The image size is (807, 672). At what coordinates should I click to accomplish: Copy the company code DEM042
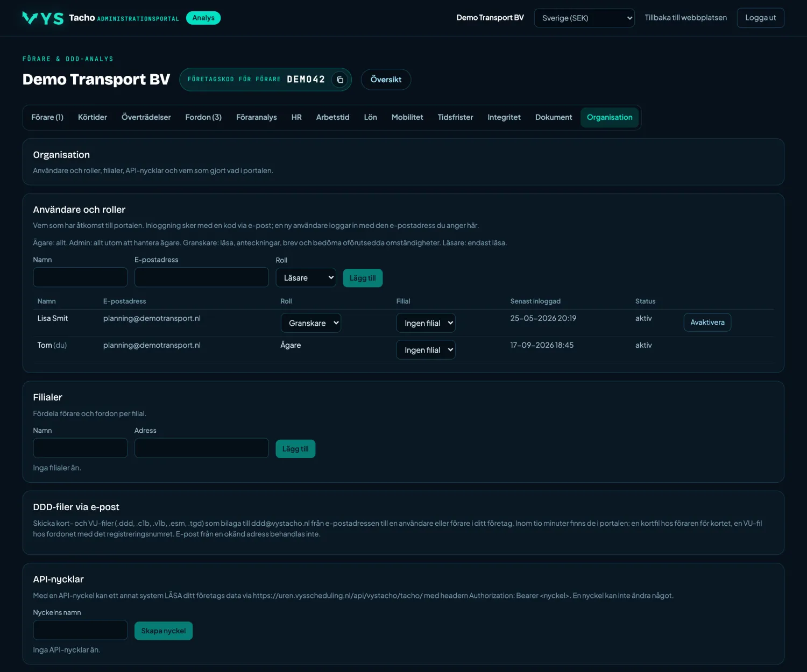tap(339, 80)
